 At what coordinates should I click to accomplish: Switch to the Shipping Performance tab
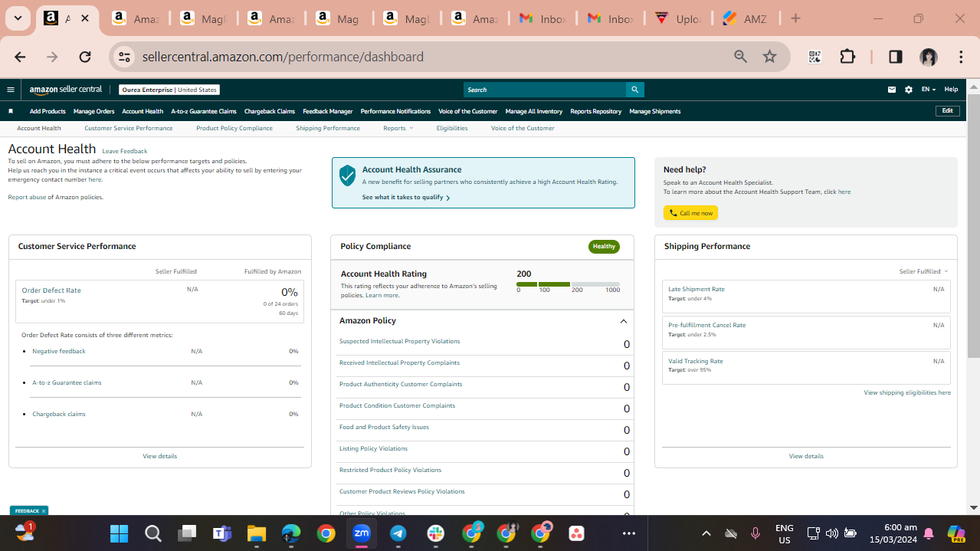point(328,128)
